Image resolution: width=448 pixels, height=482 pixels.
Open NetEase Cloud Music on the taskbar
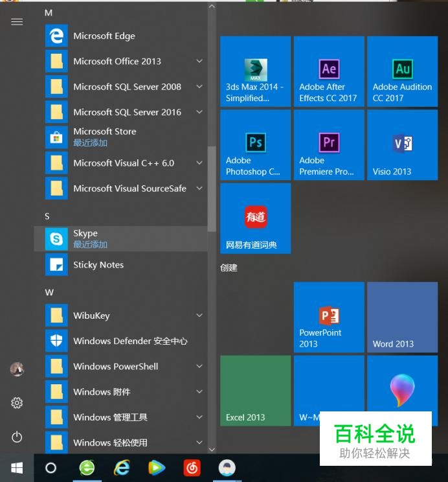[x=192, y=468]
